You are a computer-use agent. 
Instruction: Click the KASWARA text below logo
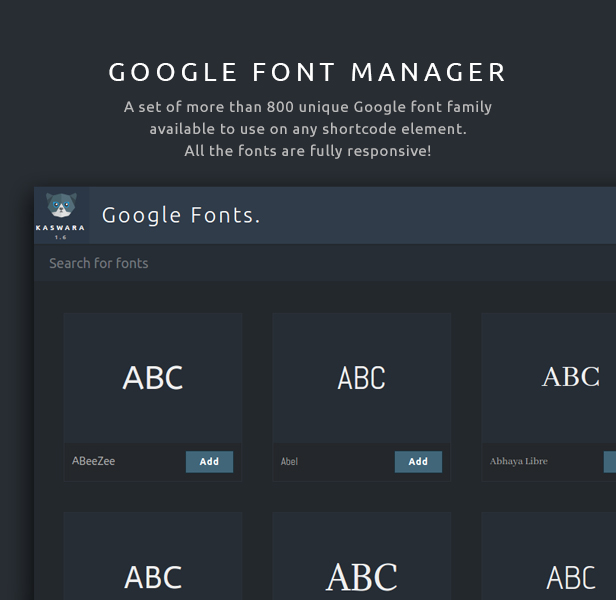click(60, 228)
